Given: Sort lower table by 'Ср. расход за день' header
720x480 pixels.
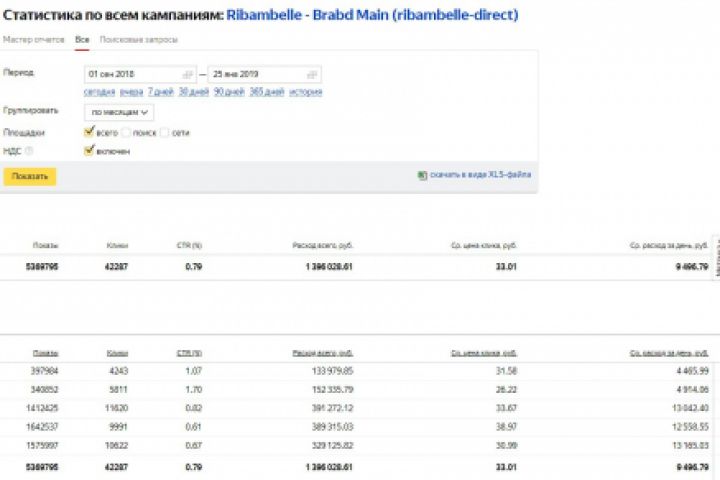Looking at the screenshot, I should click(x=669, y=353).
